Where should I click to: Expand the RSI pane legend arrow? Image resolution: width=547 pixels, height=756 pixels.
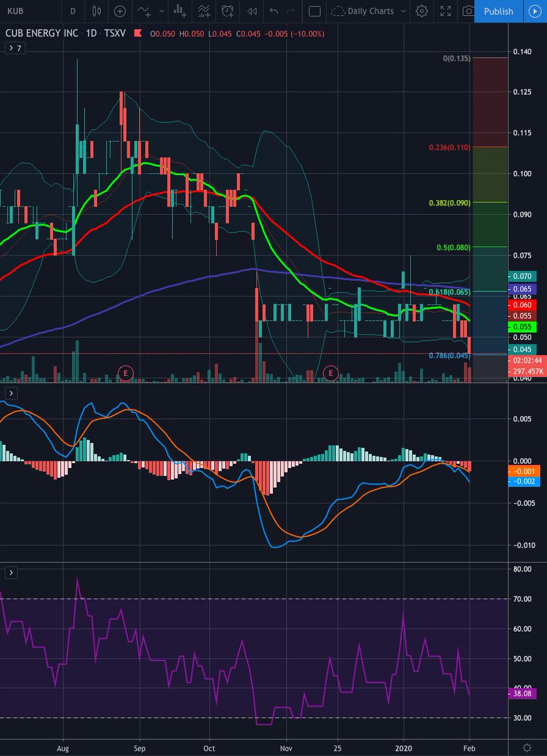pyautogui.click(x=11, y=572)
